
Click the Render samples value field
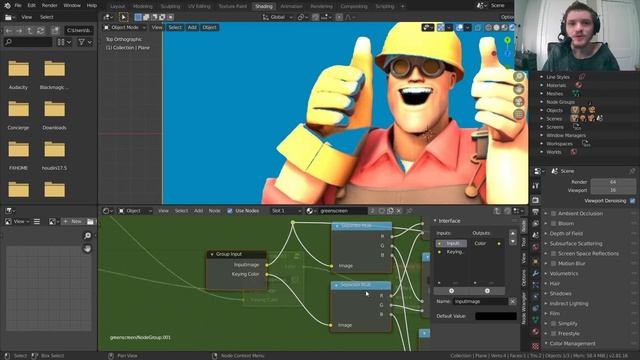(613, 182)
